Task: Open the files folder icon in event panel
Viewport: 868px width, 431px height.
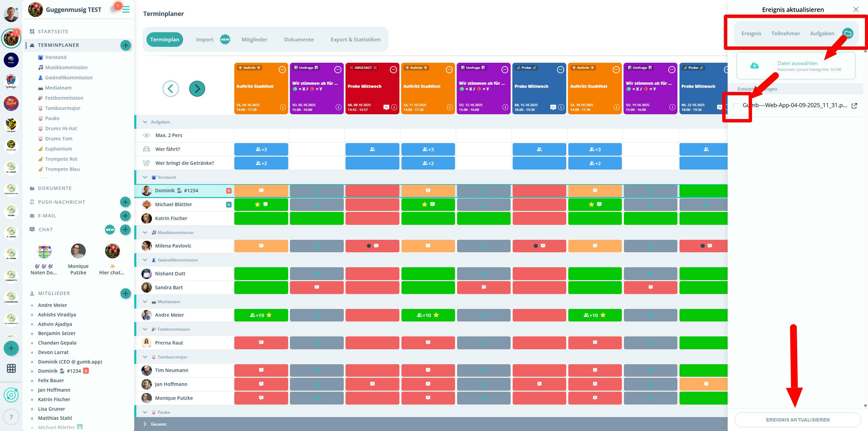Action: tap(848, 33)
